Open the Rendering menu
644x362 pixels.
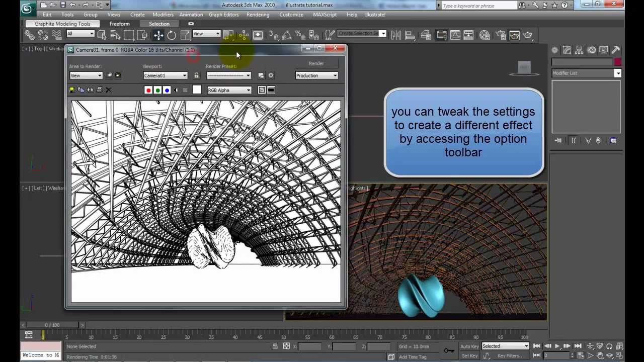(x=258, y=15)
